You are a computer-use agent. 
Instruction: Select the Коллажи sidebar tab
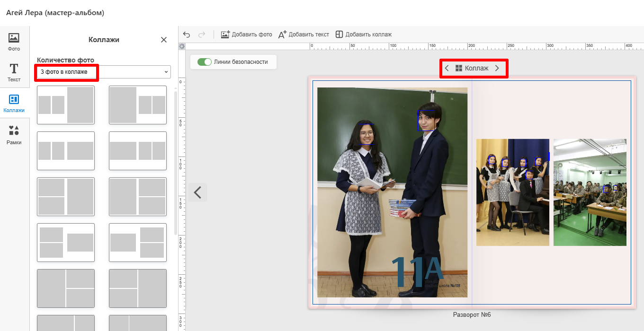click(14, 104)
